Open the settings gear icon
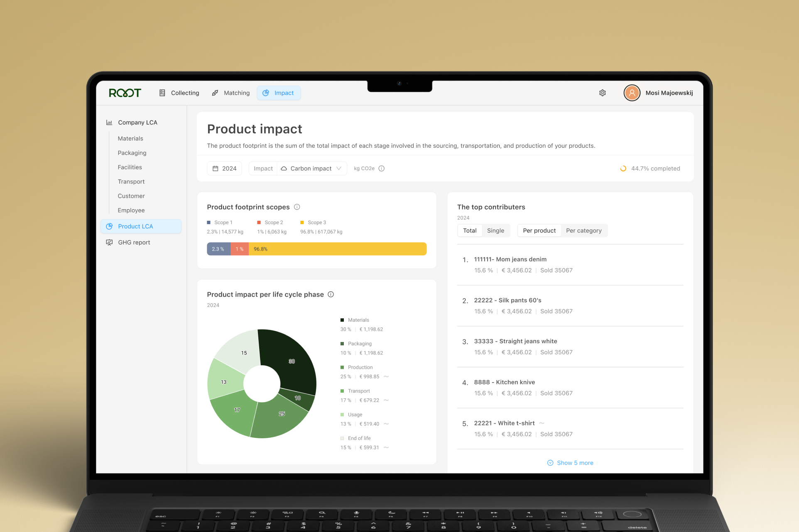 (602, 93)
